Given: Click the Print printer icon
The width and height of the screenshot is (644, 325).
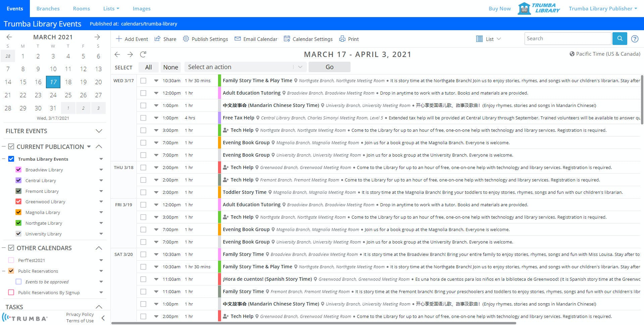Looking at the screenshot, I should click(342, 39).
